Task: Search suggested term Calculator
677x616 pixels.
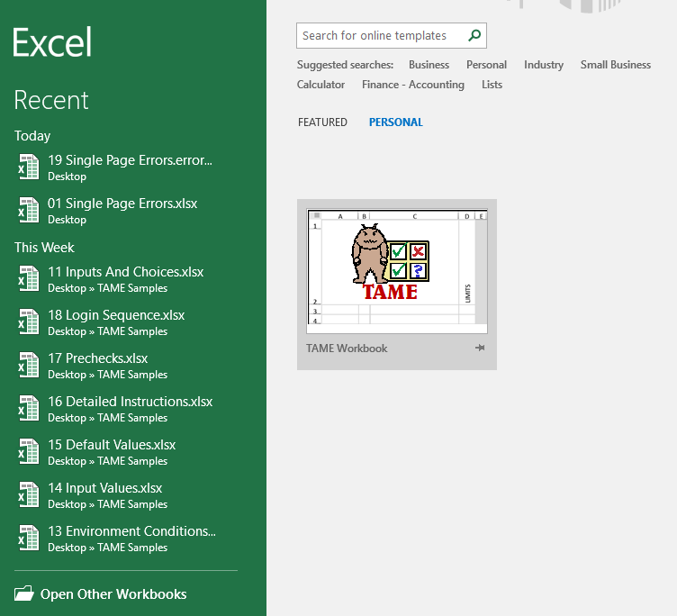Action: (x=320, y=85)
